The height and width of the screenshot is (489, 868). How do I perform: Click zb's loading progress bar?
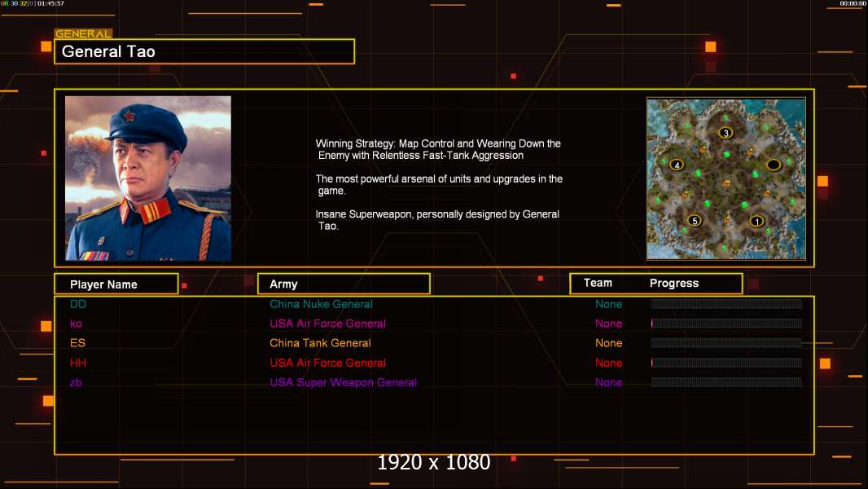[x=726, y=382]
